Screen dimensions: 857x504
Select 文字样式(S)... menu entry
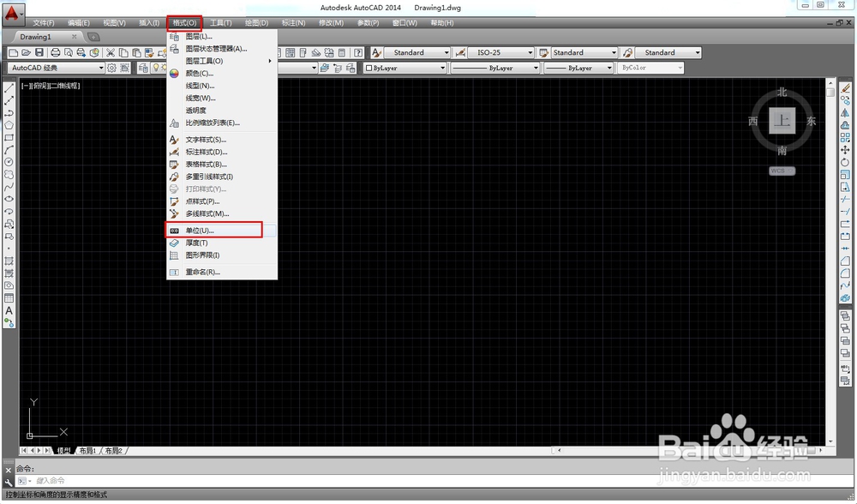(222, 140)
